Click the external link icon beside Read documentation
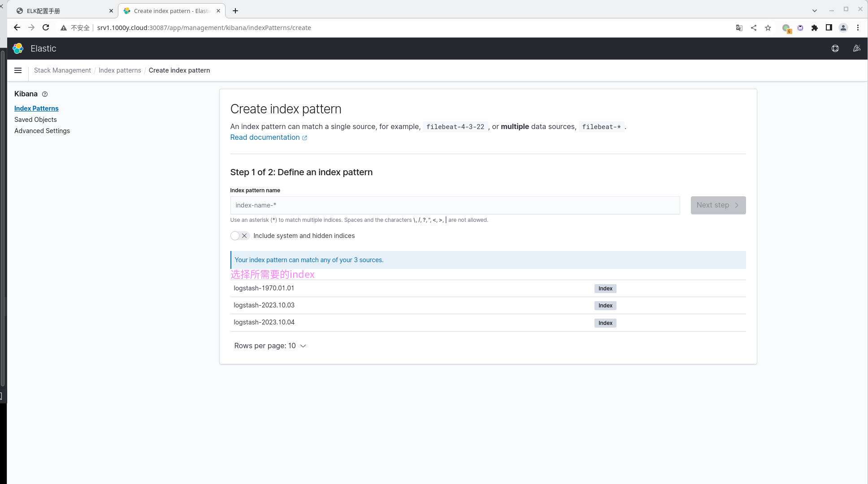The width and height of the screenshot is (868, 484). click(304, 138)
